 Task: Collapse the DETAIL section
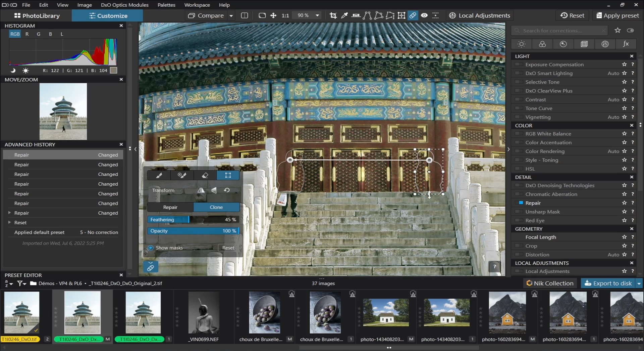coord(632,177)
